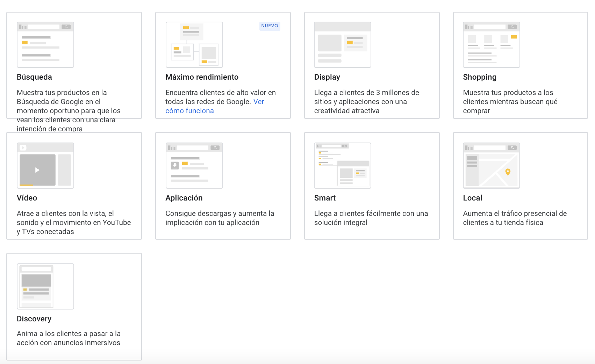Open the 'Ver cómo funciona' link
The width and height of the screenshot is (595, 364).
215,106
